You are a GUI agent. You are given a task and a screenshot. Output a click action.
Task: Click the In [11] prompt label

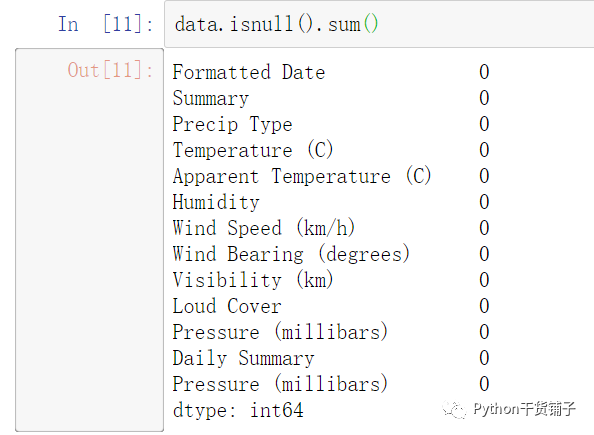pos(106,24)
